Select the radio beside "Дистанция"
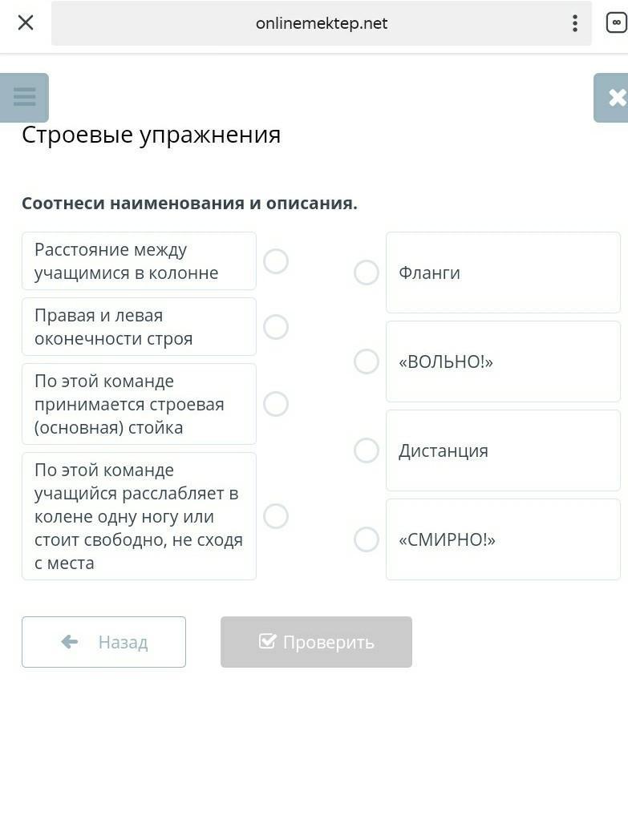Image resolution: width=628 pixels, height=840 pixels. click(x=367, y=450)
